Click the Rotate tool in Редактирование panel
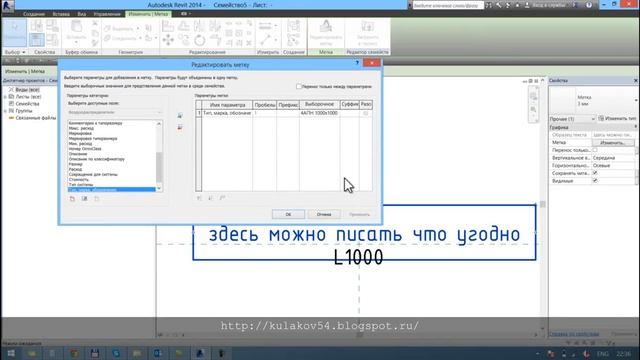 click(x=200, y=40)
